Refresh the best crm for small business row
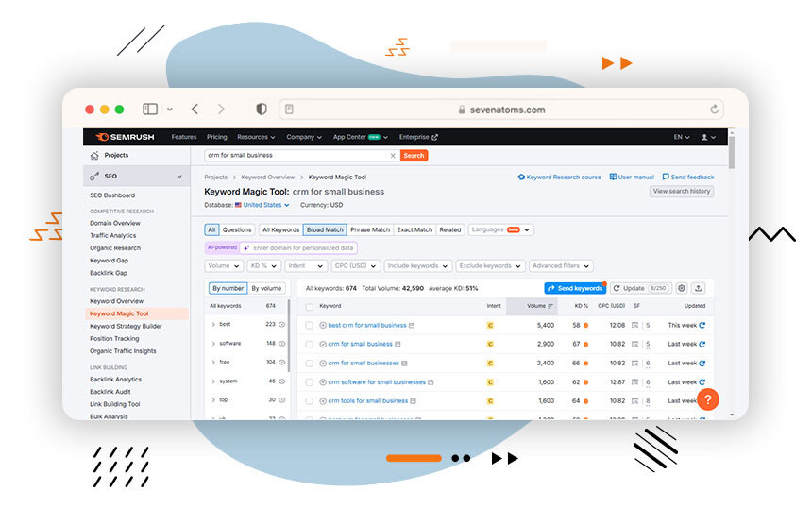 click(702, 325)
